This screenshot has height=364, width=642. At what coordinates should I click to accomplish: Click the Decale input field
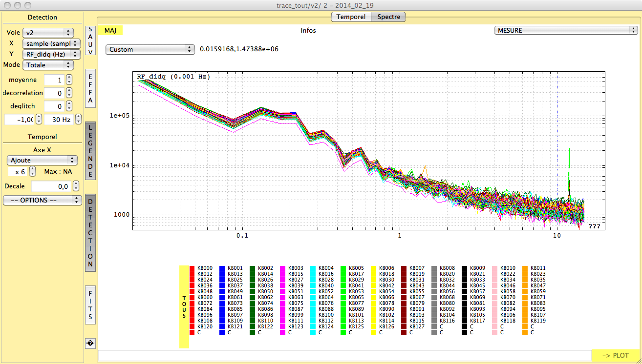click(51, 186)
